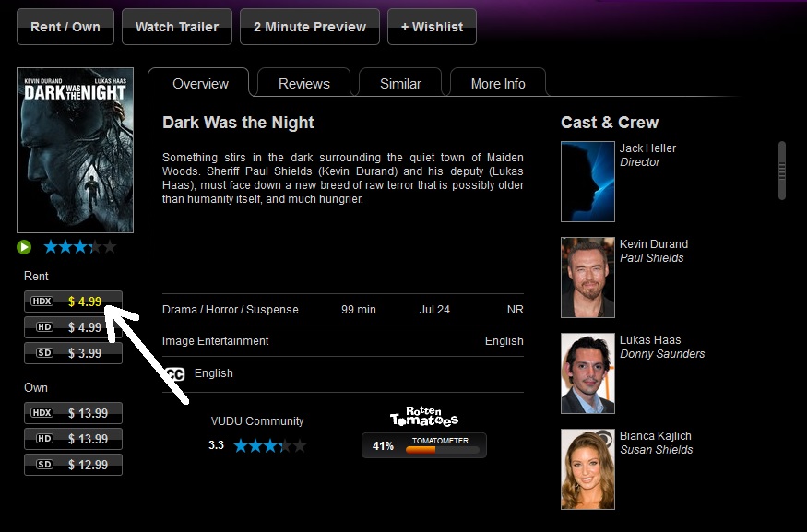Click the 3.3 community score
Screen dimensions: 807x532
(216, 445)
